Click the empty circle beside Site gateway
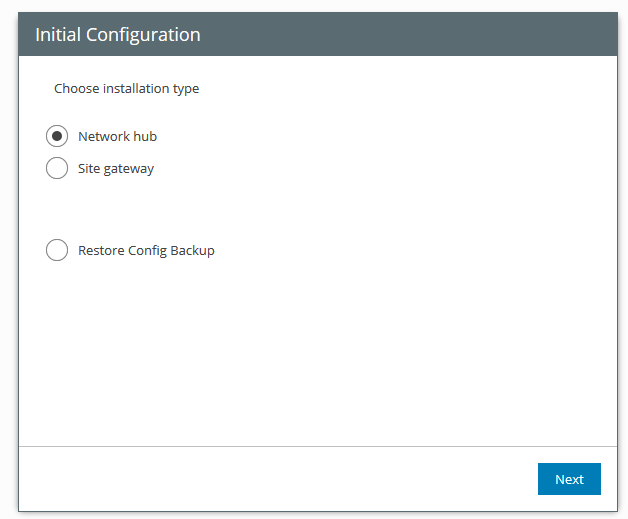 coord(57,168)
